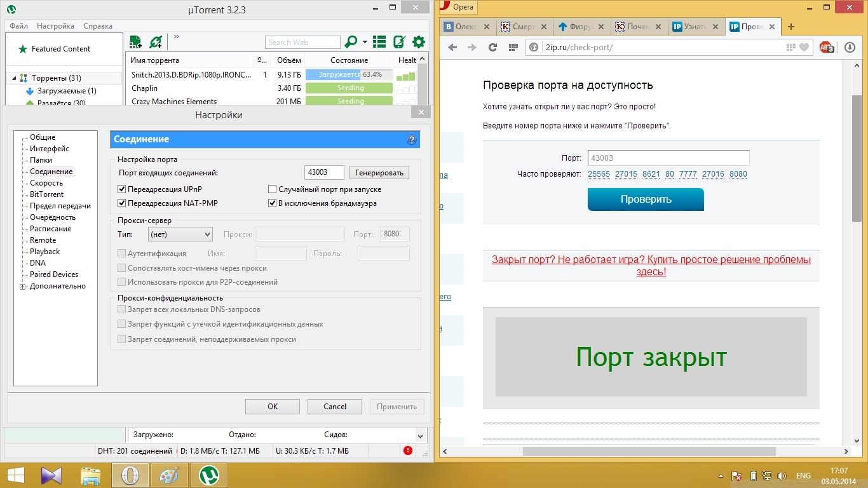
Task: Open proxy Тип dropdown
Action: [x=180, y=234]
